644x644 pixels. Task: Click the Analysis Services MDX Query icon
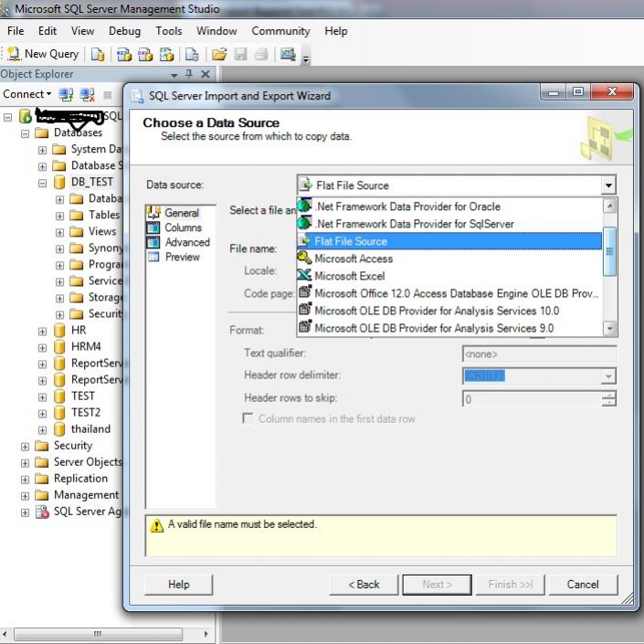[x=124, y=54]
